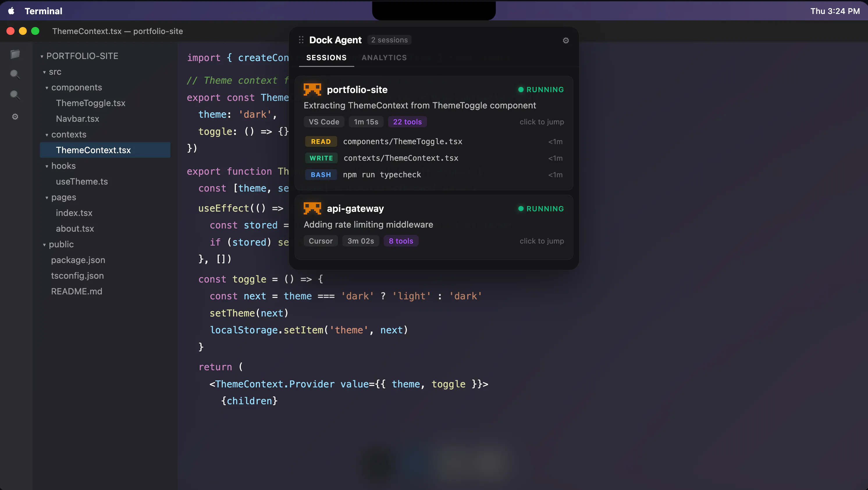868x490 pixels.
Task: Grab the Dock Agent drag handle dots
Action: [x=301, y=40]
